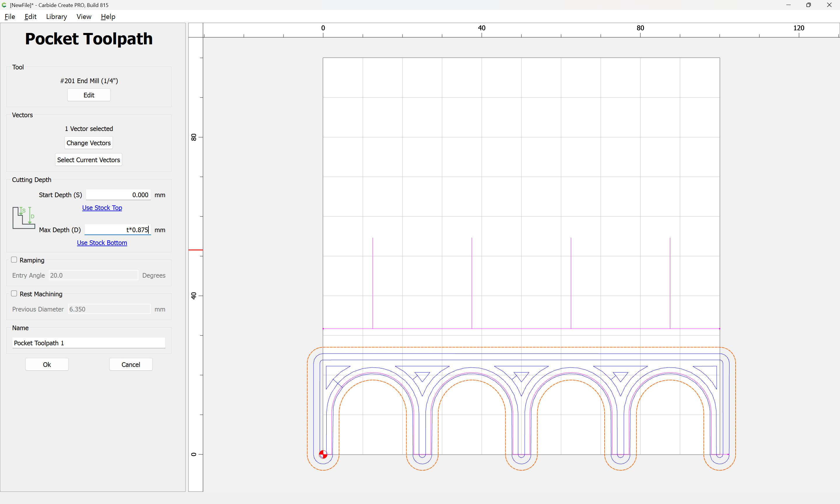Restore down the Carbide Create window
Viewport: 840px width, 504px height.
[808, 5]
